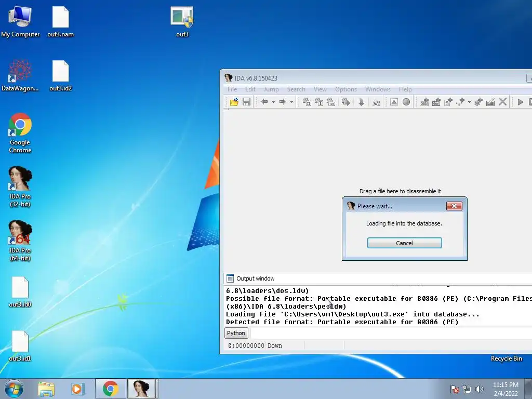Click the Python command input field

391,333
